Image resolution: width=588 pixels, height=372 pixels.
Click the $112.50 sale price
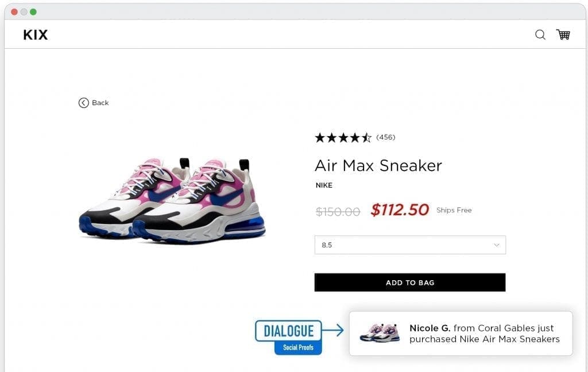coord(400,210)
